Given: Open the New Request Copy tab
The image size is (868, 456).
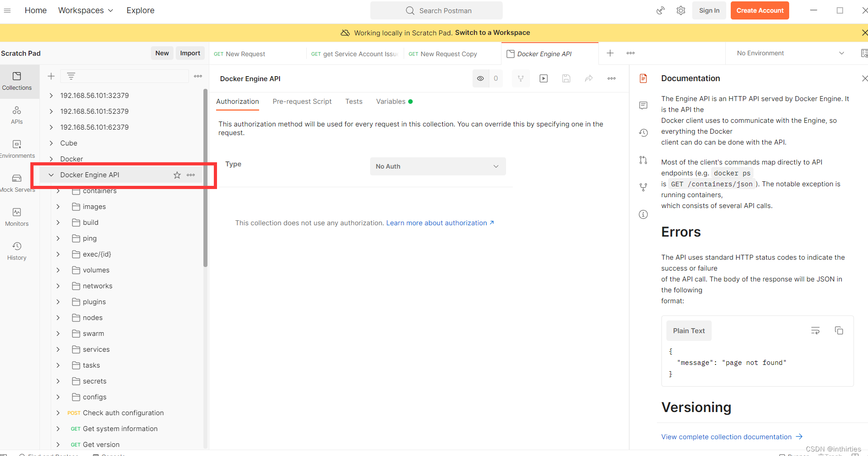Looking at the screenshot, I should [x=452, y=54].
